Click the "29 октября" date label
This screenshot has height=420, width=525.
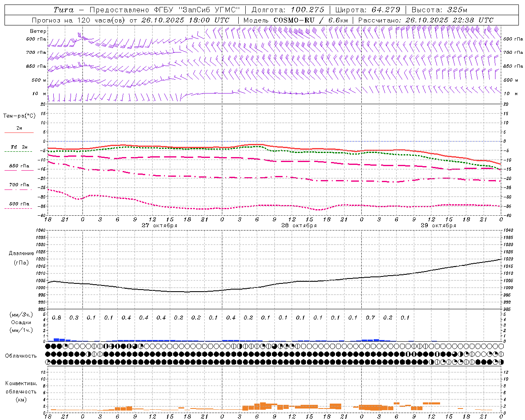click(438, 226)
